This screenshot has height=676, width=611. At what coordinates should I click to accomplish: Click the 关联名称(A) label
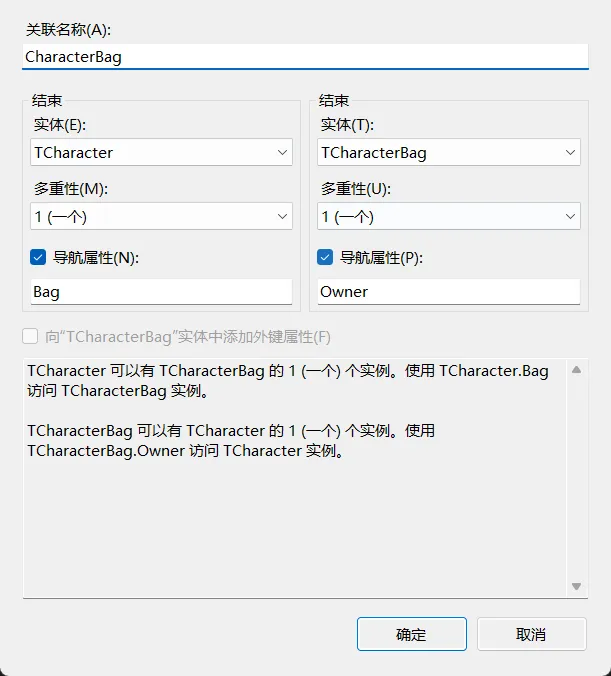[68, 30]
